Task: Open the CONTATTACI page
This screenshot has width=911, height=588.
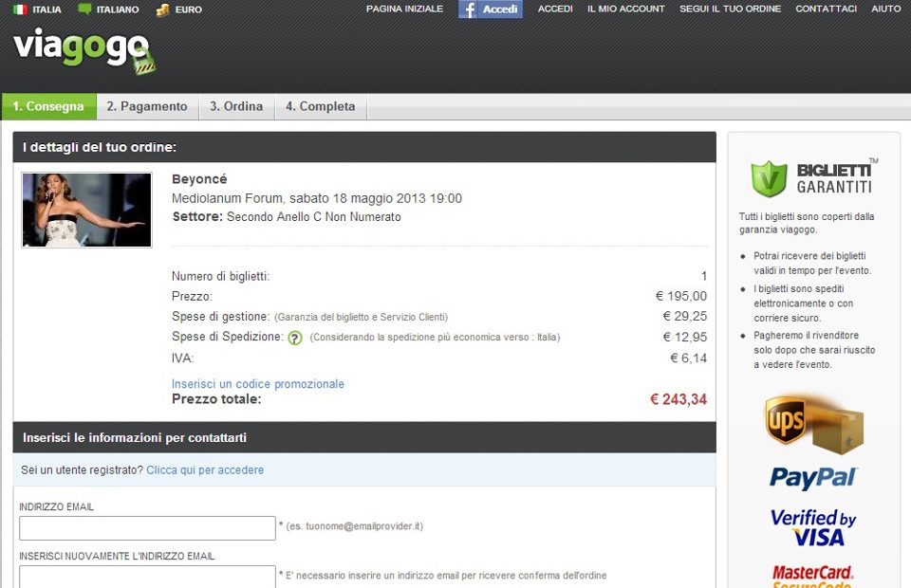Action: [x=826, y=9]
